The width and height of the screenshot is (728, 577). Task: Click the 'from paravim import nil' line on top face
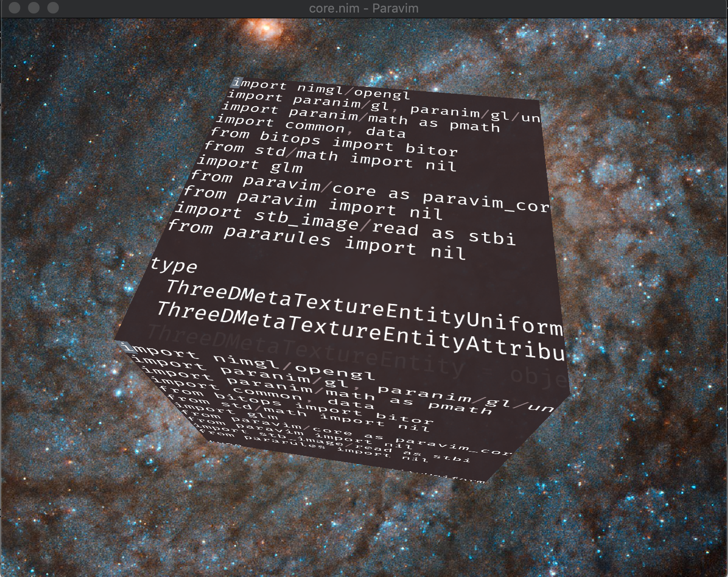click(x=312, y=202)
